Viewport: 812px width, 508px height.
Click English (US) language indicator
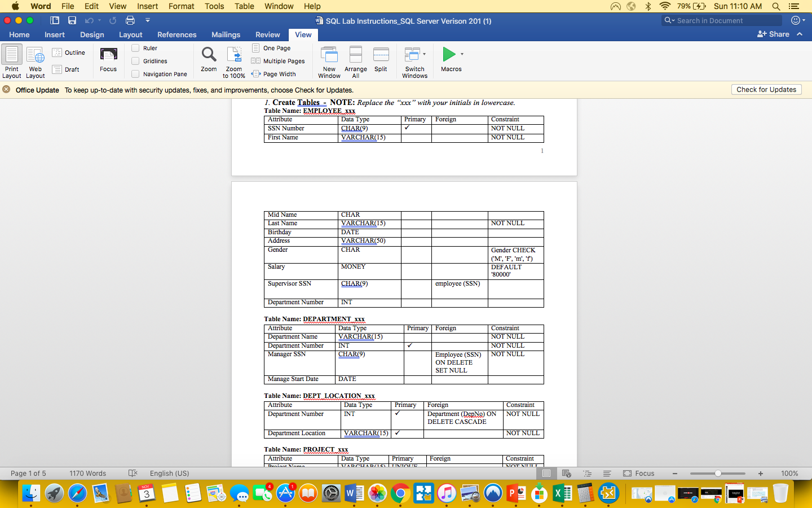(169, 474)
